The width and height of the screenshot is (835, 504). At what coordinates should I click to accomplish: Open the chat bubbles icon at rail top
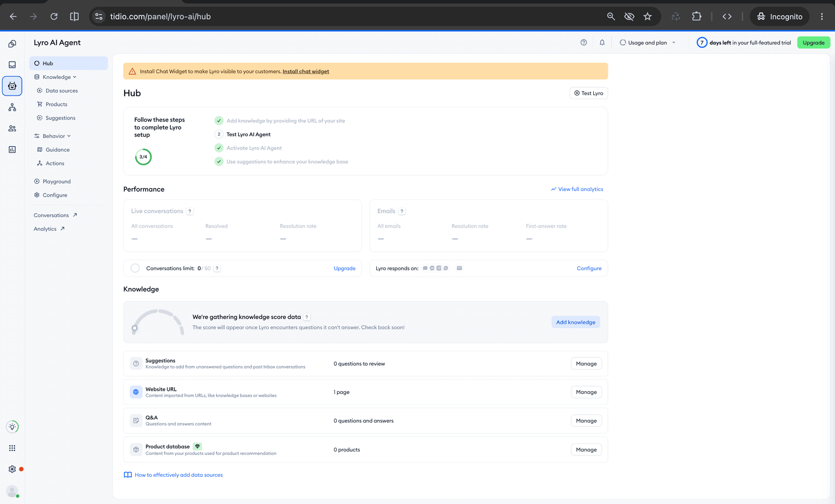click(x=12, y=44)
